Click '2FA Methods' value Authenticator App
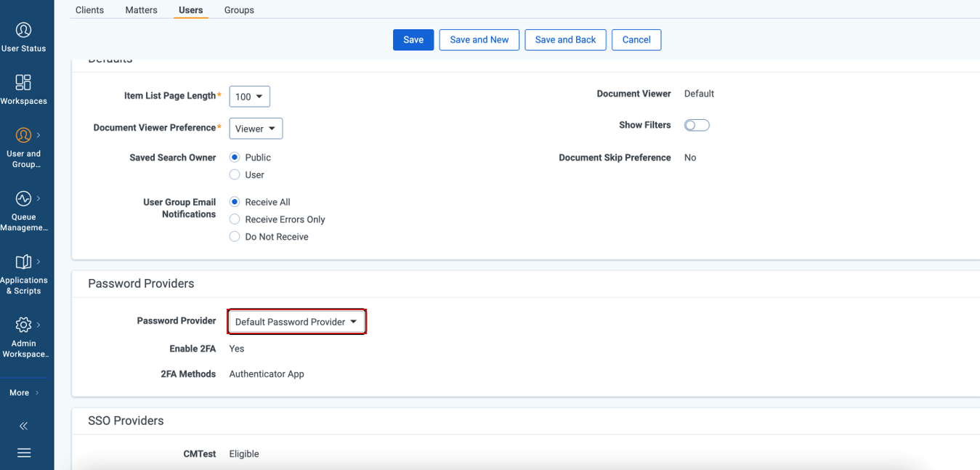This screenshot has width=980, height=470. (267, 374)
